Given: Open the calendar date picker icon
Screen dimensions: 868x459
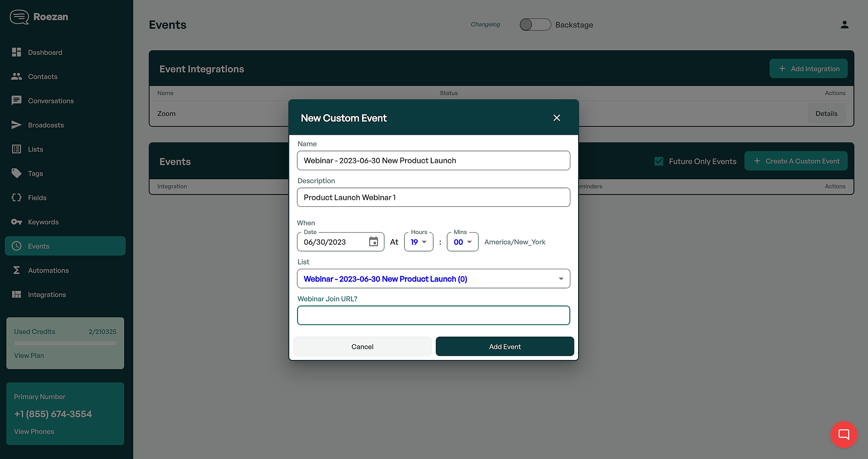Looking at the screenshot, I should [373, 242].
